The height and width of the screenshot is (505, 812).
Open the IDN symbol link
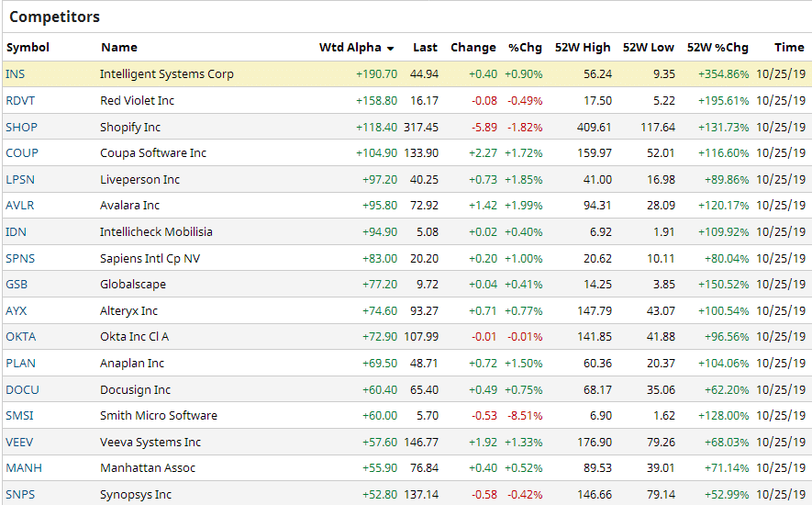[x=16, y=231]
